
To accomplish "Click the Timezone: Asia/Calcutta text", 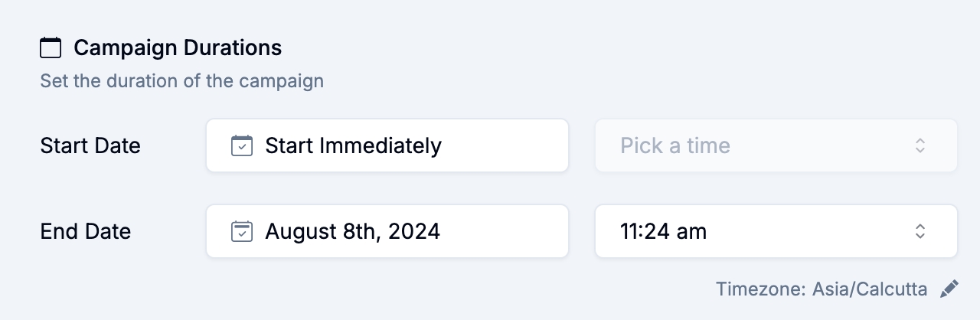I will [x=821, y=289].
